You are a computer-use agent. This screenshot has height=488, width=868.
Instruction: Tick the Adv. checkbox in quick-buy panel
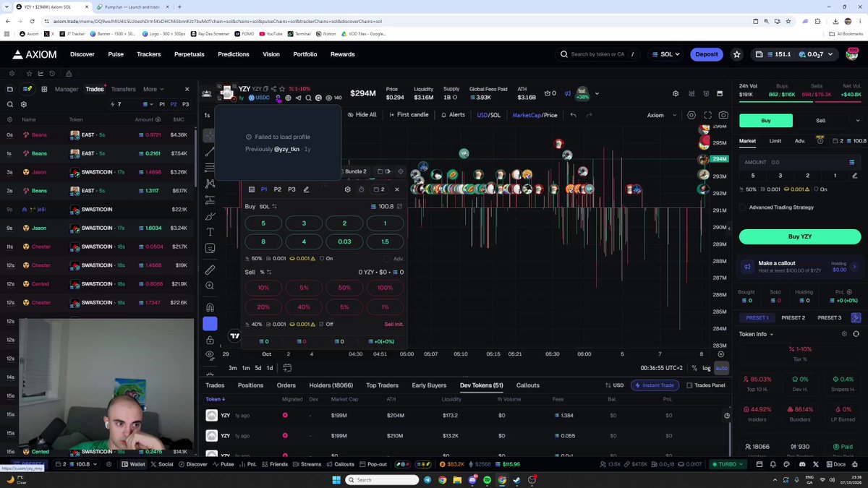click(x=387, y=259)
